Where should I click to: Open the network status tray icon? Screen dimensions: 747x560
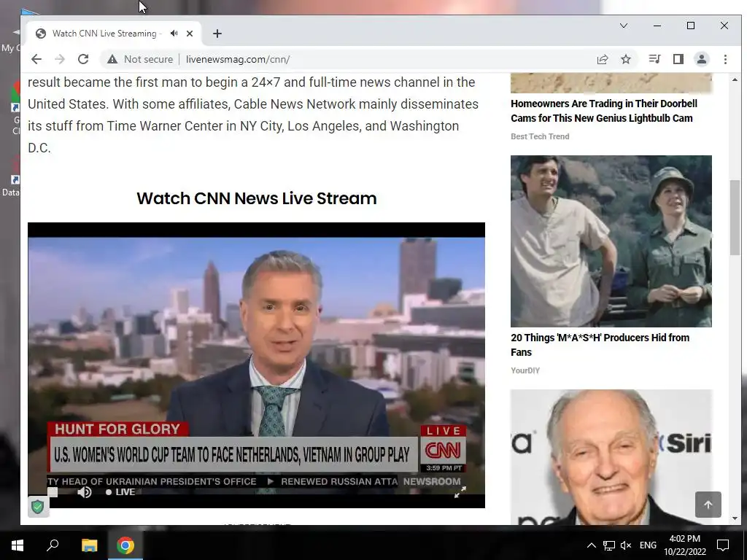[609, 545]
